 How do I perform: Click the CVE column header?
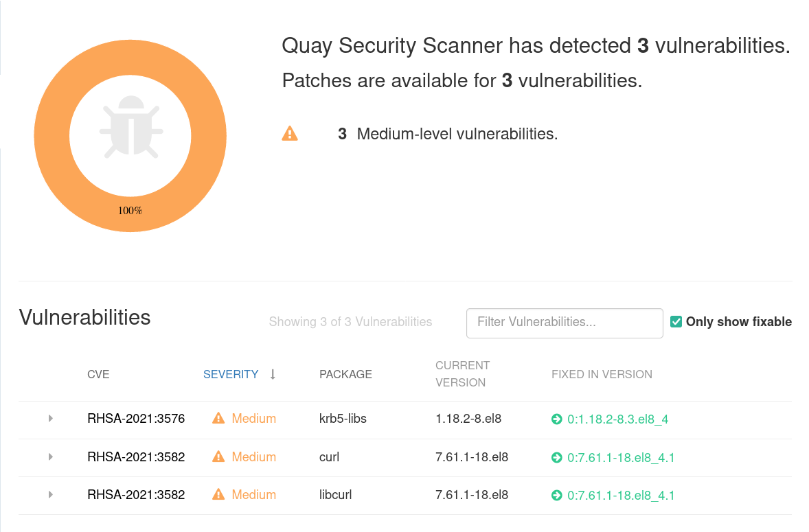(98, 374)
